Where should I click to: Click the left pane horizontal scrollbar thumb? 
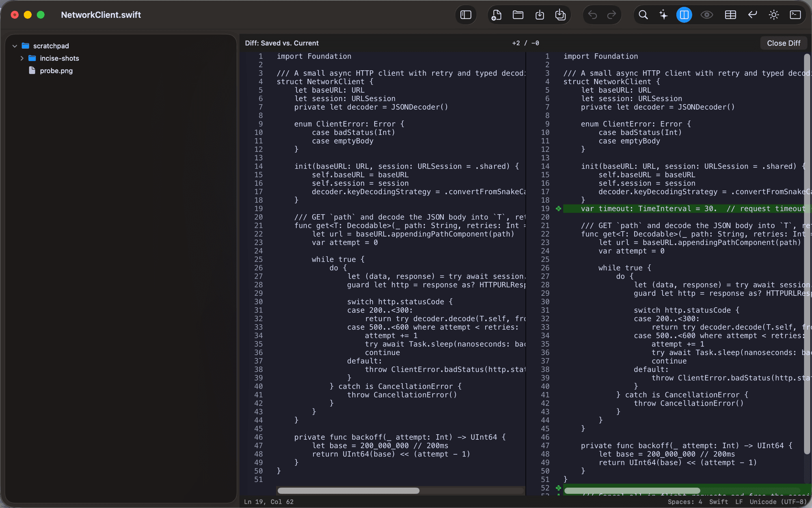[x=348, y=491]
